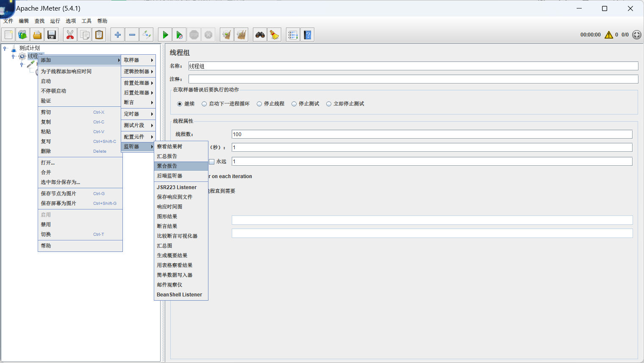Image resolution: width=644 pixels, height=363 pixels.
Task: Select the 立即停止测试 radio button
Action: point(329,104)
